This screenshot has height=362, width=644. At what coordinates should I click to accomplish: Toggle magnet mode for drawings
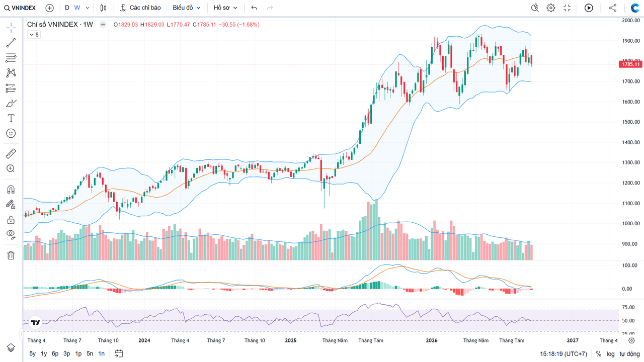[11, 190]
